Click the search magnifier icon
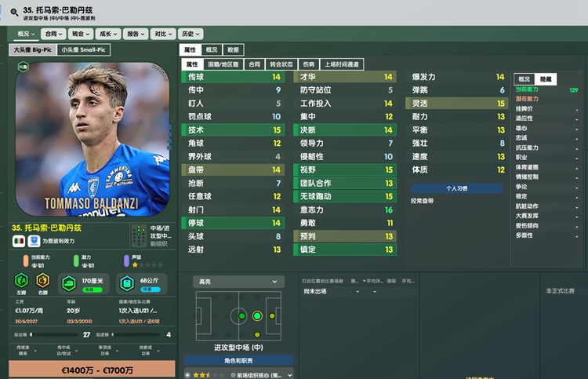The image size is (588, 379). (x=14, y=13)
